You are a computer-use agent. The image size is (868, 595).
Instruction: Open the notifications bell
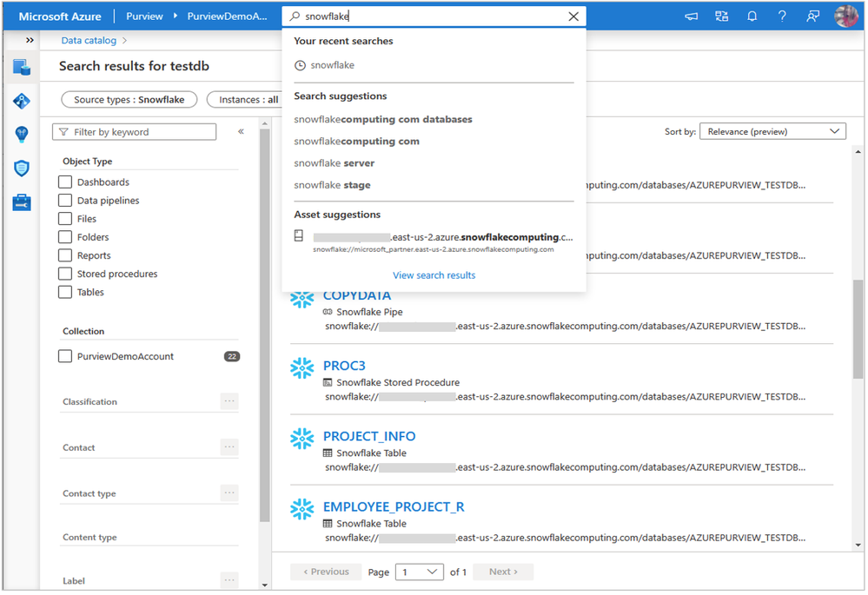pyautogui.click(x=752, y=17)
